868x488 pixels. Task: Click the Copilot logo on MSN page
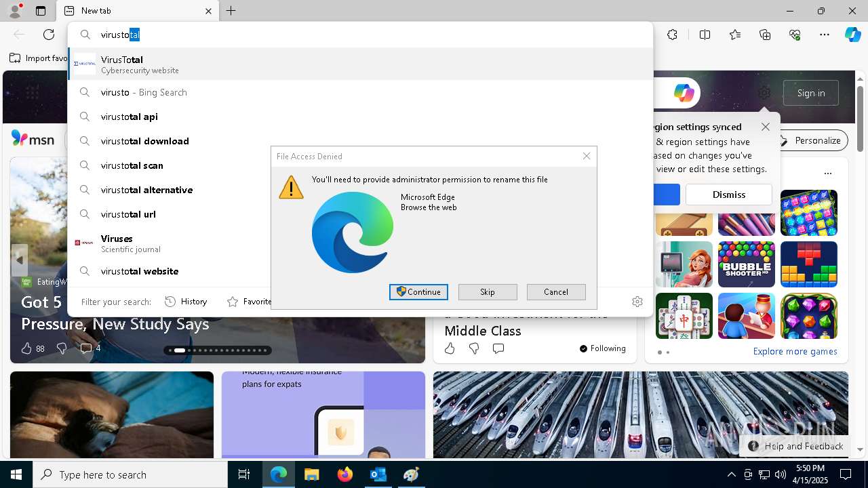[x=684, y=93]
